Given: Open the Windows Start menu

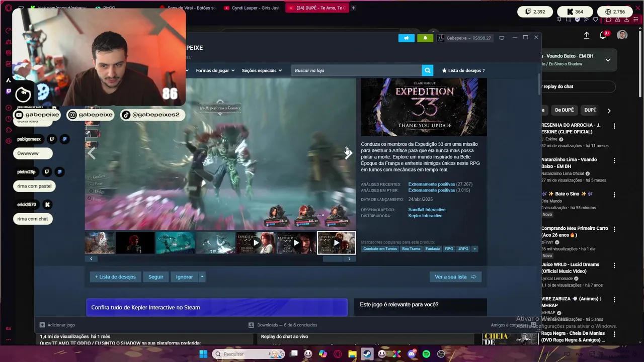Looking at the screenshot, I should pos(203,354).
